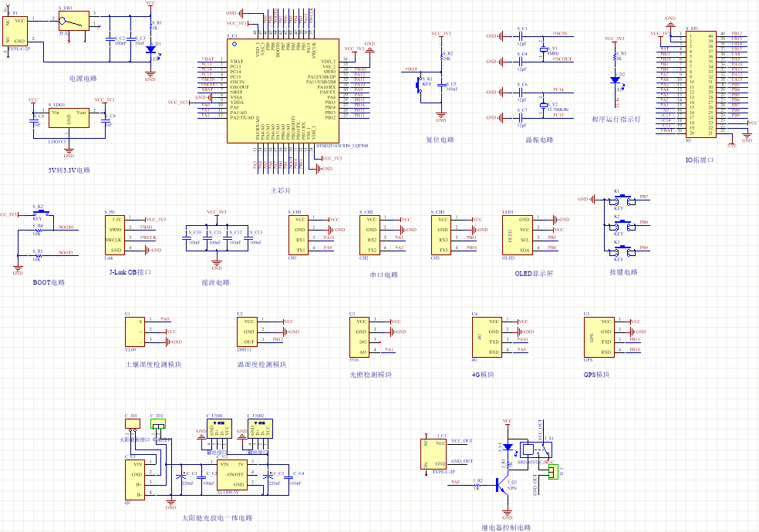Select the K2 key switch on PB8

[x=622, y=225]
